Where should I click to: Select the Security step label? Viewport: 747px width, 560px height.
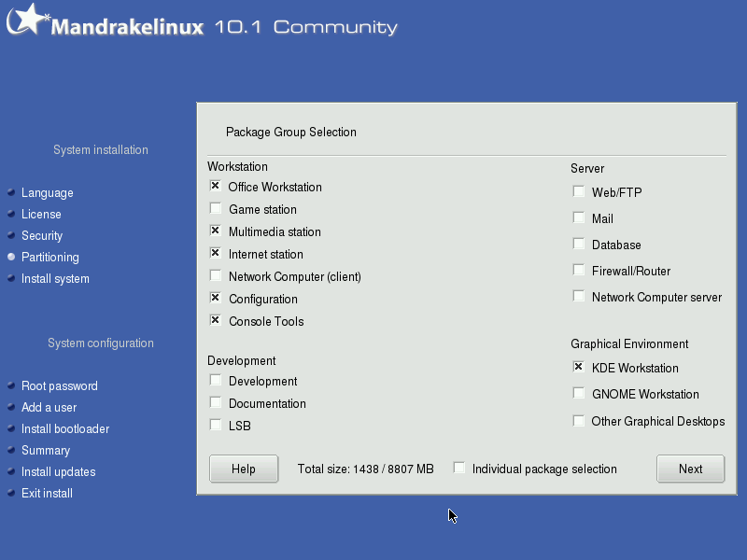coord(42,236)
